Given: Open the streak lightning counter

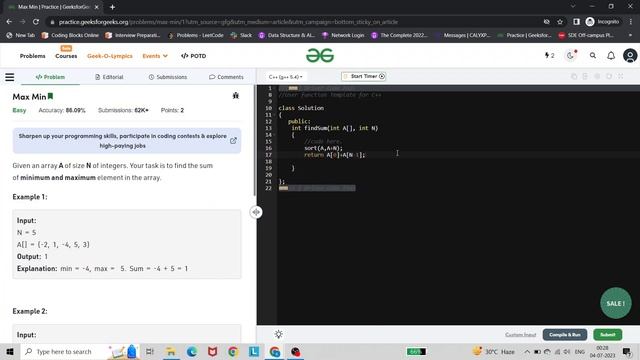Looking at the screenshot, I should click(x=549, y=56).
